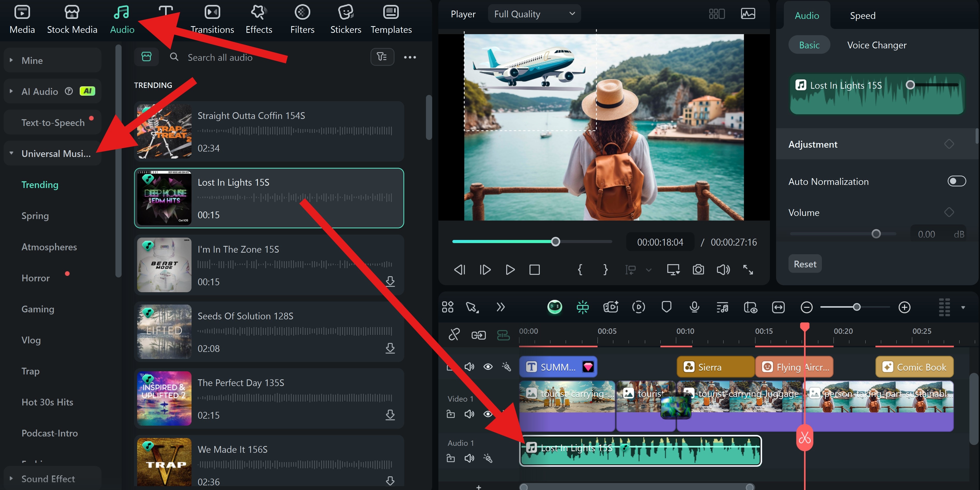Open the Full Quality dropdown
Image resolution: width=980 pixels, height=490 pixels.
click(534, 14)
